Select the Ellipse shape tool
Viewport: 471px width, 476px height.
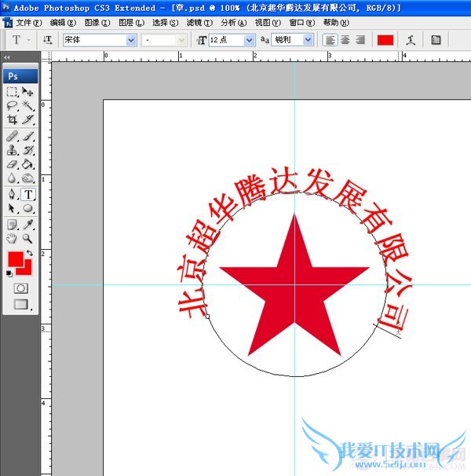click(x=28, y=208)
